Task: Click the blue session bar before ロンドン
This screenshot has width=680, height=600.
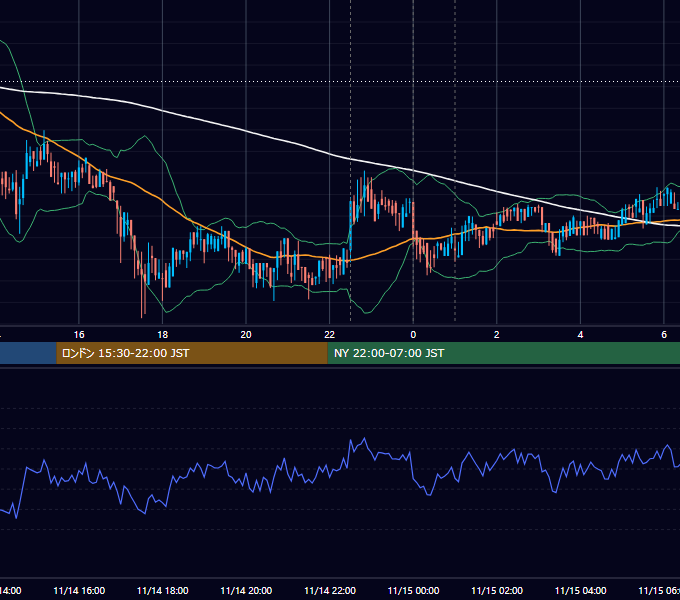Action: (28, 353)
